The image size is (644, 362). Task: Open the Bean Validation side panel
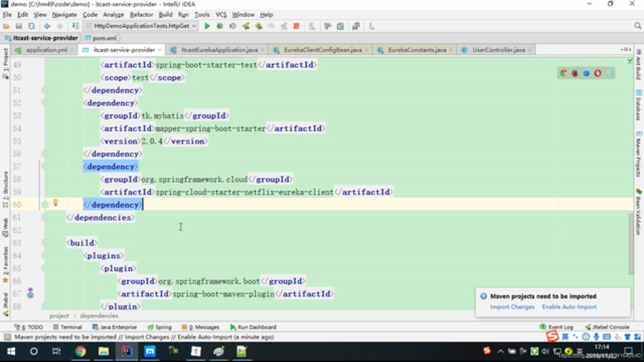point(639,212)
